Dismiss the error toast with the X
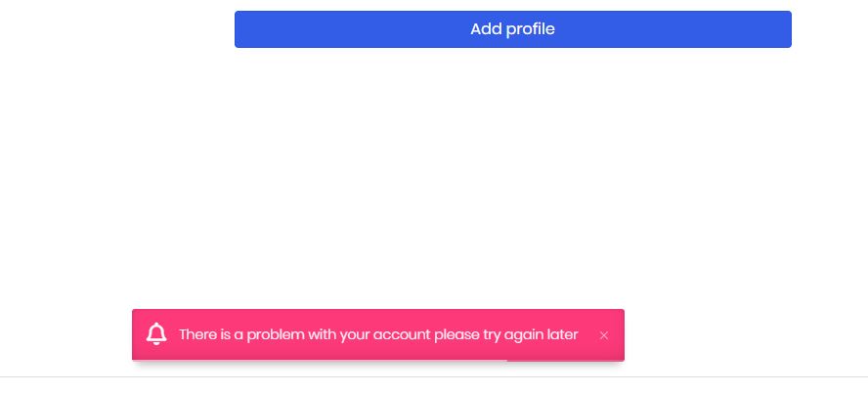The height and width of the screenshot is (394, 868). pyautogui.click(x=604, y=335)
